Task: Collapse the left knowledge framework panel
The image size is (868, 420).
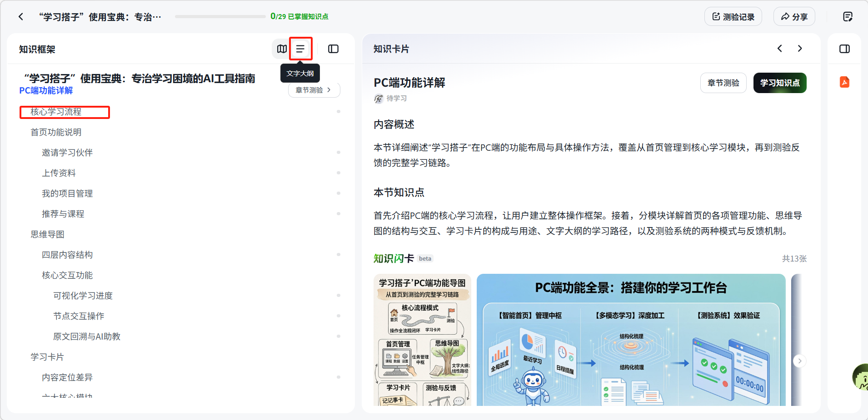Action: click(333, 49)
